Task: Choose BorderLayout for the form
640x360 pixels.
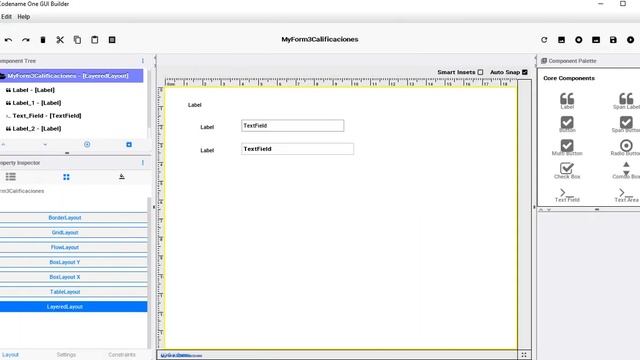Action: [73, 218]
